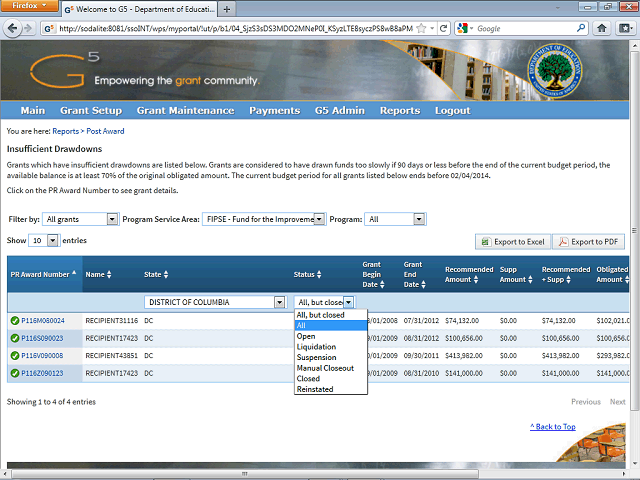
Task: Open the Reports navigation menu
Action: tap(400, 111)
